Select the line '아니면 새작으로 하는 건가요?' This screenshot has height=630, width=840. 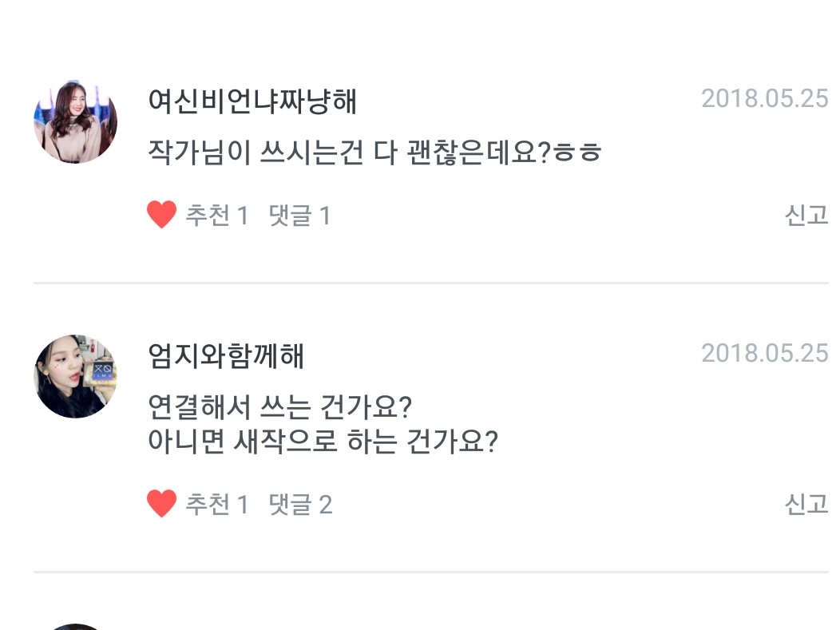click(323, 442)
